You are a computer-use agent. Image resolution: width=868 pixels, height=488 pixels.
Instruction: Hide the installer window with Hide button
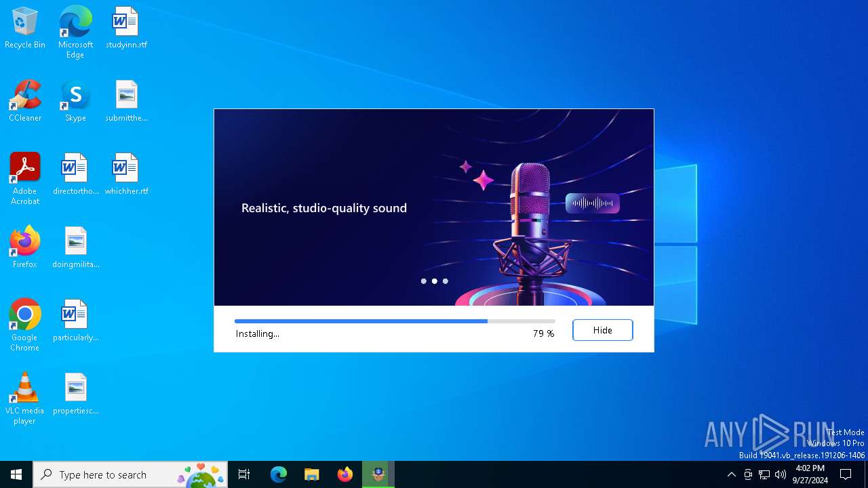tap(602, 330)
